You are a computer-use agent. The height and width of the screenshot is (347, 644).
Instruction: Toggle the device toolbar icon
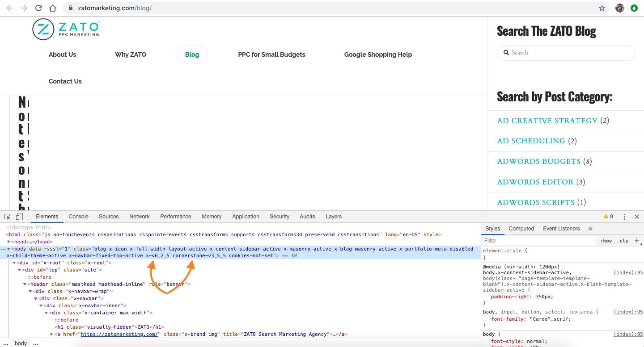tap(19, 217)
